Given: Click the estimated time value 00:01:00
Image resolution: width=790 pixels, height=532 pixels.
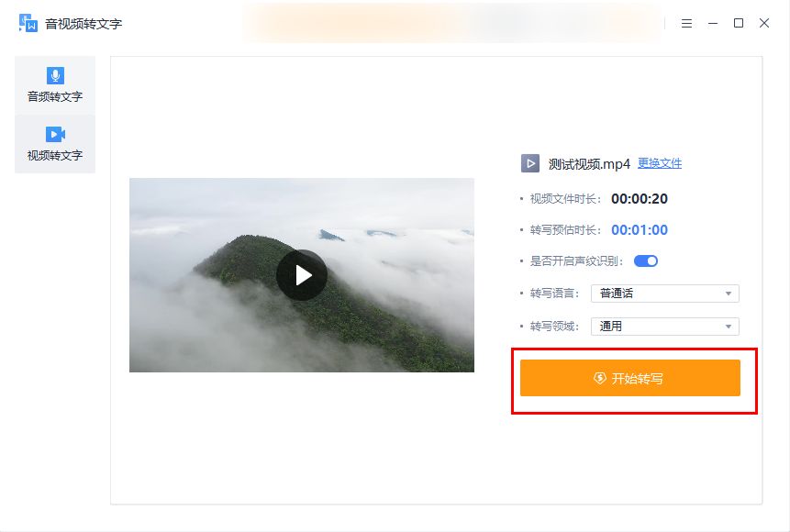Looking at the screenshot, I should tap(640, 230).
